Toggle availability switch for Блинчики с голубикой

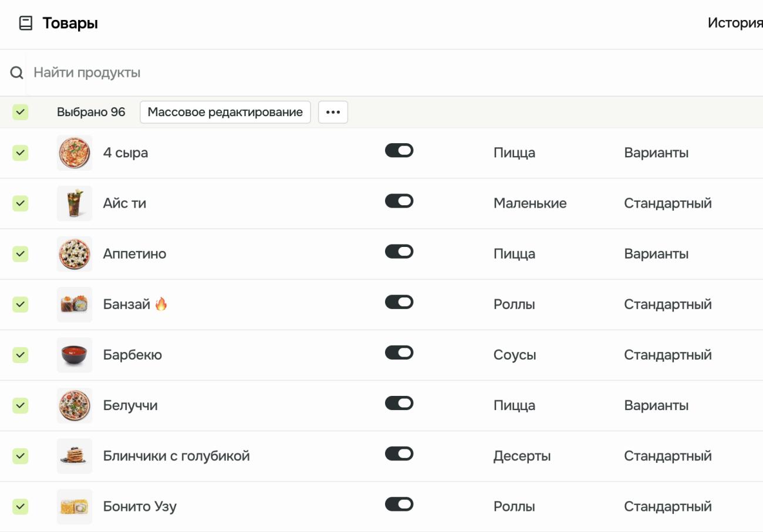399,453
